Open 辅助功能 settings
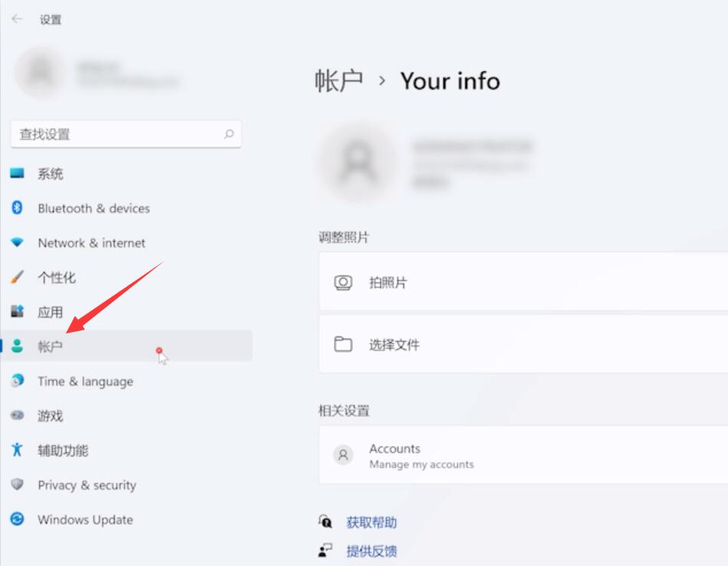Image resolution: width=728 pixels, height=566 pixels. click(126, 450)
